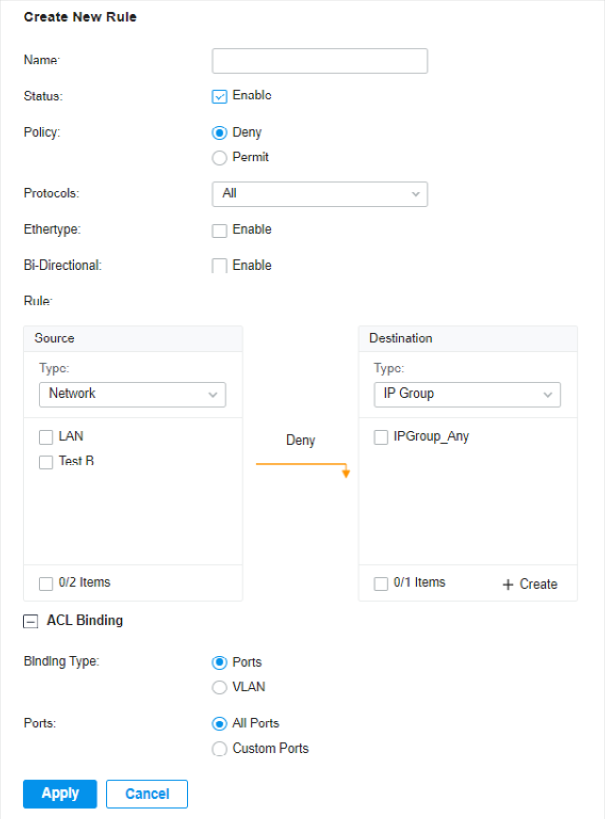Check the LAN source network

pyautogui.click(x=46, y=437)
